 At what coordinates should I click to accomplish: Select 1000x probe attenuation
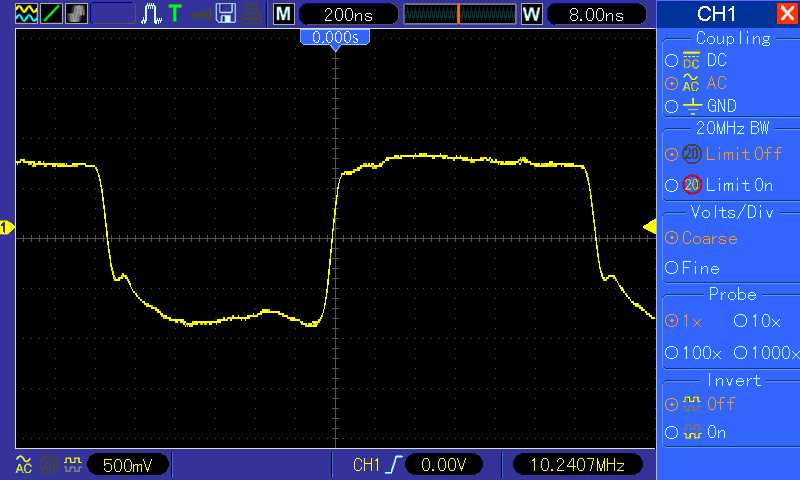740,352
